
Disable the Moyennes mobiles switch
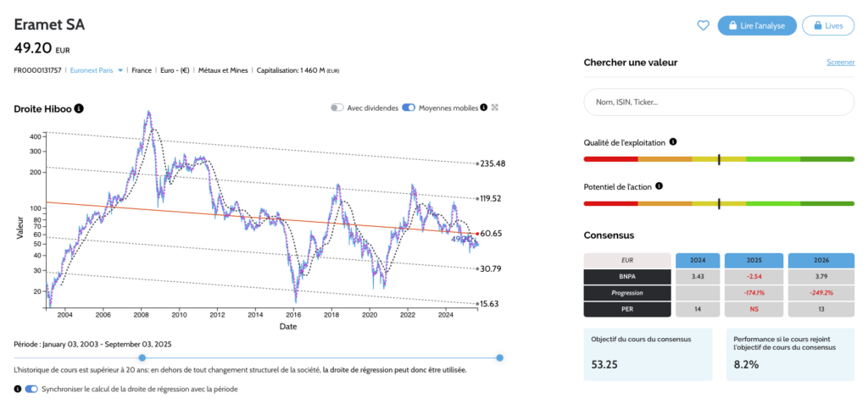click(x=409, y=108)
